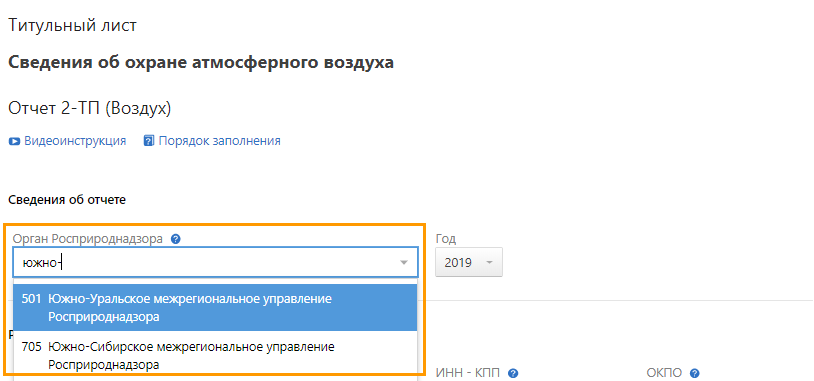Click the small arrow in year selector

coord(489,263)
